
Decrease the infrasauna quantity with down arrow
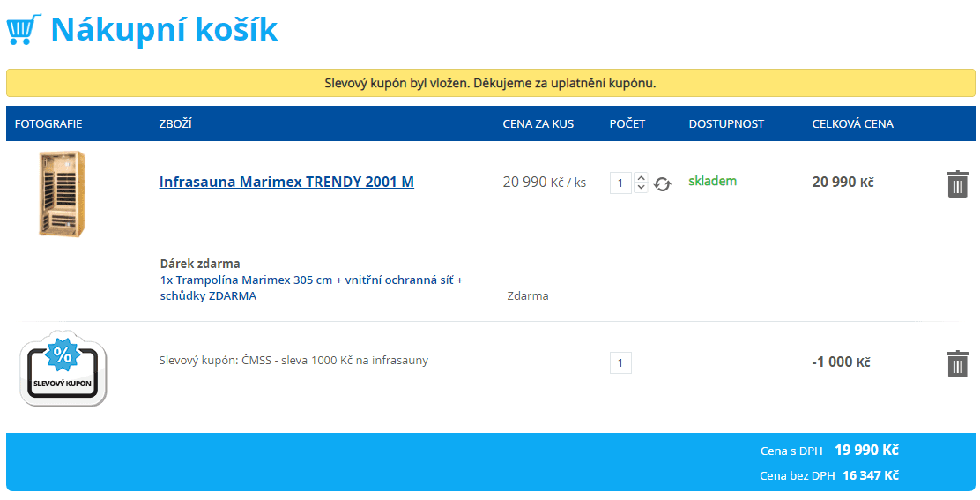[641, 188]
